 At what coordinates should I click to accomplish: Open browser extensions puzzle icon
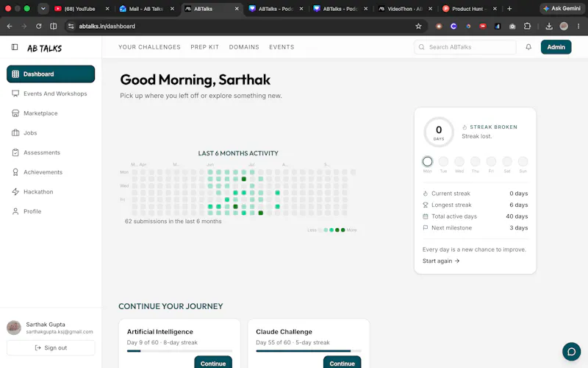pos(527,26)
